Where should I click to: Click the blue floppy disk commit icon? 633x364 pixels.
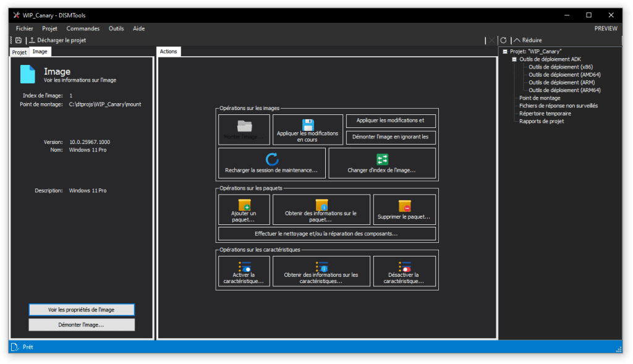tap(308, 124)
